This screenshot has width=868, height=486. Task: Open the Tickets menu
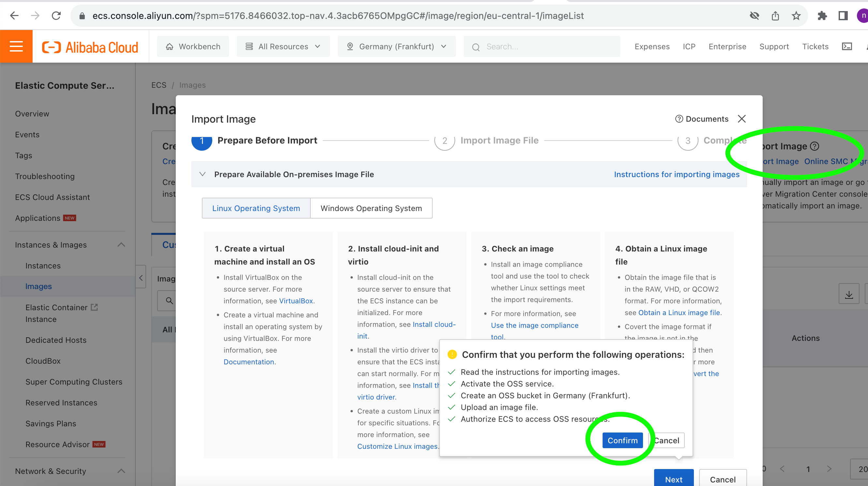click(x=815, y=47)
